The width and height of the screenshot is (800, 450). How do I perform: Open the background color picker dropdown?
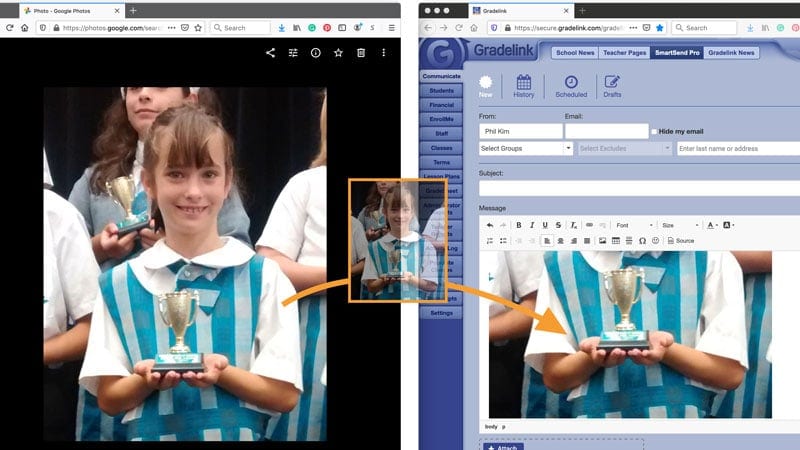(729, 225)
